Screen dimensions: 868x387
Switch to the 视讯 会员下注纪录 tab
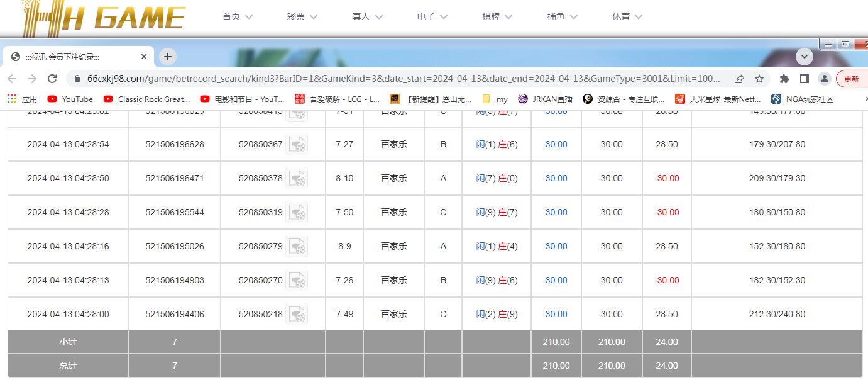tap(79, 57)
